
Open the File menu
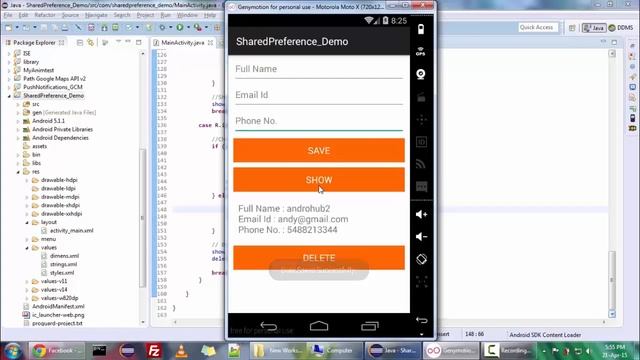pos(8,15)
